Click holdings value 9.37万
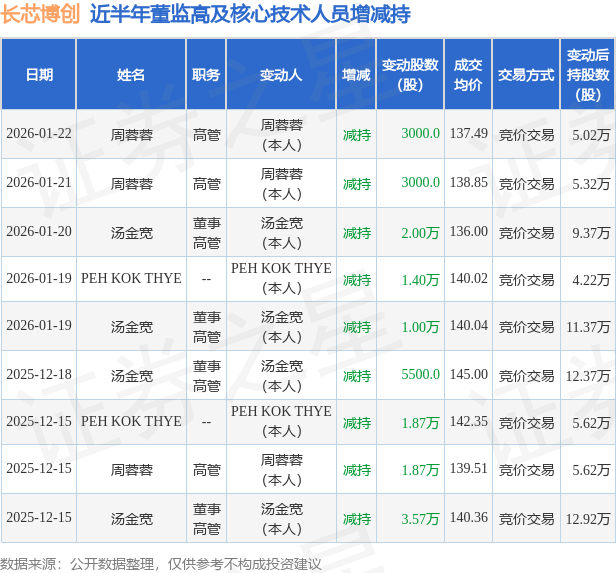This screenshot has height=573, width=616. 591,233
